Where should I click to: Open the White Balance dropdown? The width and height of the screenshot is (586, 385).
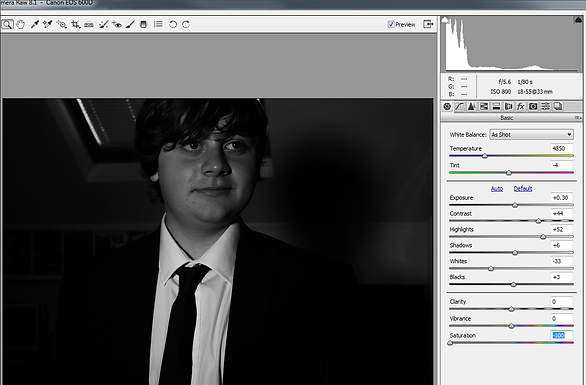tap(531, 135)
